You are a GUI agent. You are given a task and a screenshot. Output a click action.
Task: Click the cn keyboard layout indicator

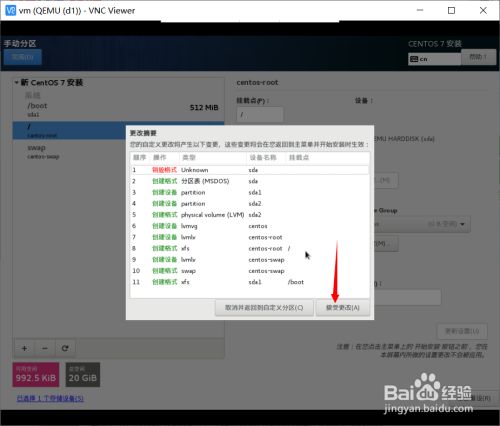[435, 59]
